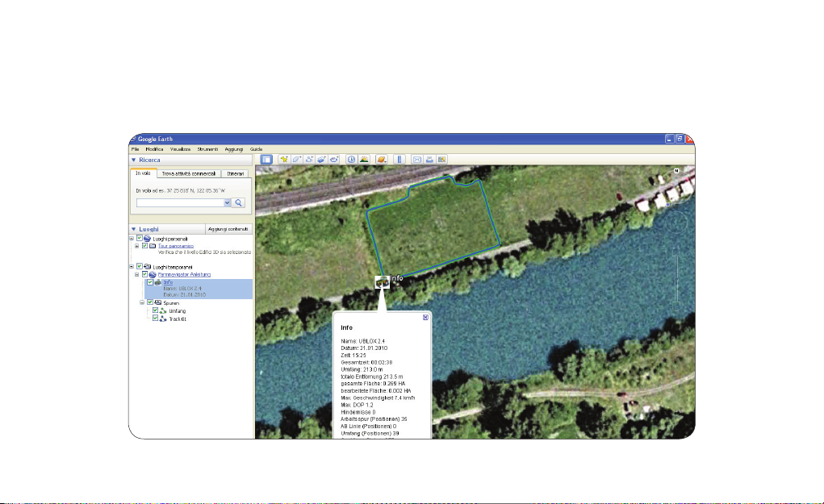Click the folder icon beside Spuren
Image resolution: width=824 pixels, height=504 pixels.
coord(158,303)
